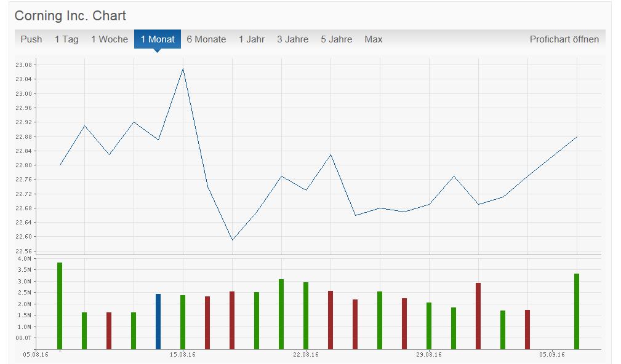Switch to the 3 Jahre timeframe
Screen dimensions: 621x364
293,39
